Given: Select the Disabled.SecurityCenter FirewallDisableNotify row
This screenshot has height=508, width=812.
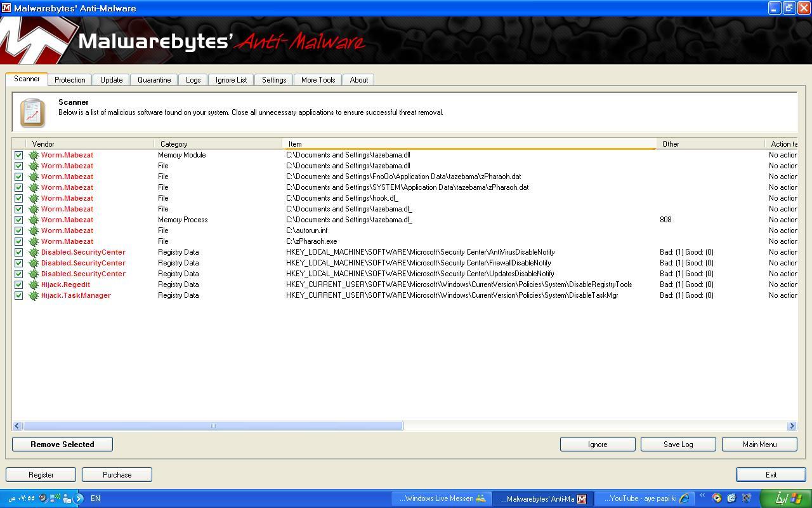Looking at the screenshot, I should [405, 263].
